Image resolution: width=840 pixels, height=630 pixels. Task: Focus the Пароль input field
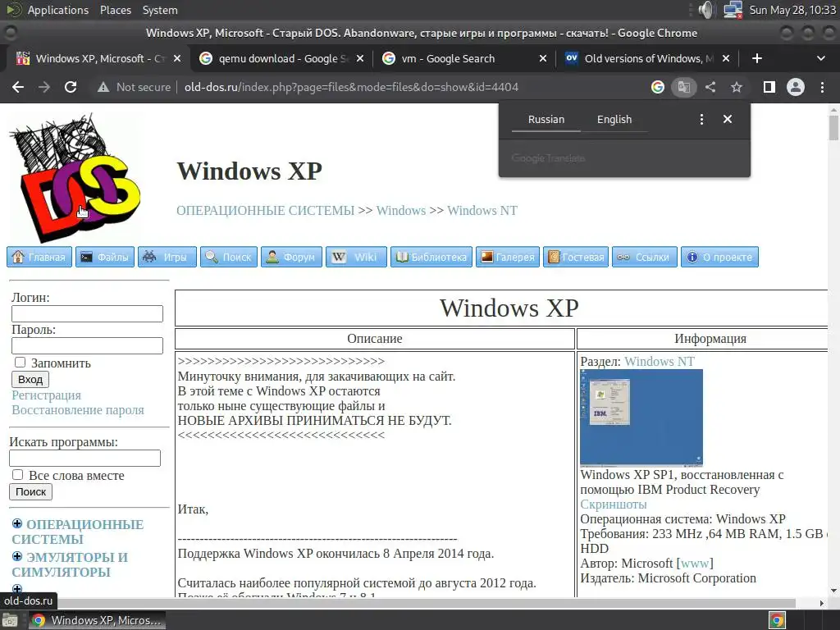click(87, 346)
